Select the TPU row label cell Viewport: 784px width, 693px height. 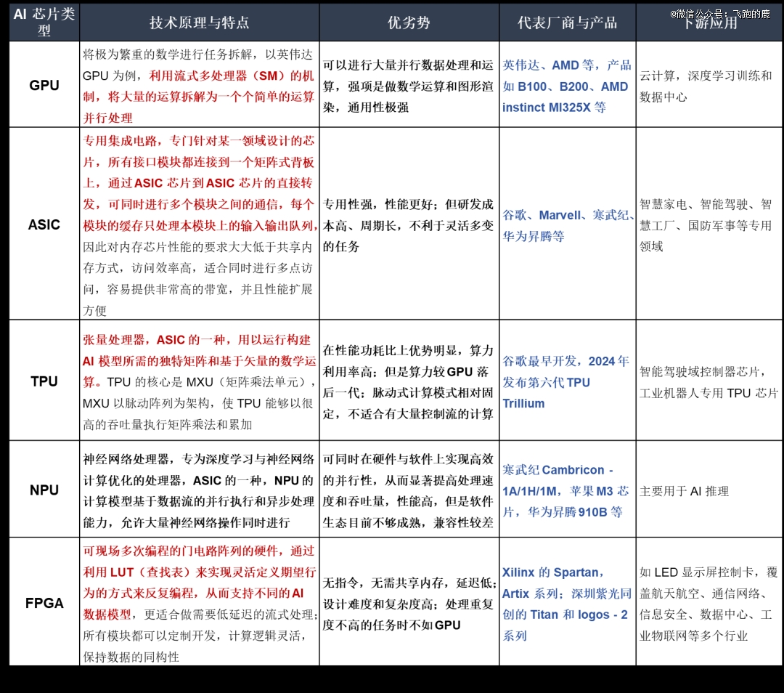tap(44, 380)
